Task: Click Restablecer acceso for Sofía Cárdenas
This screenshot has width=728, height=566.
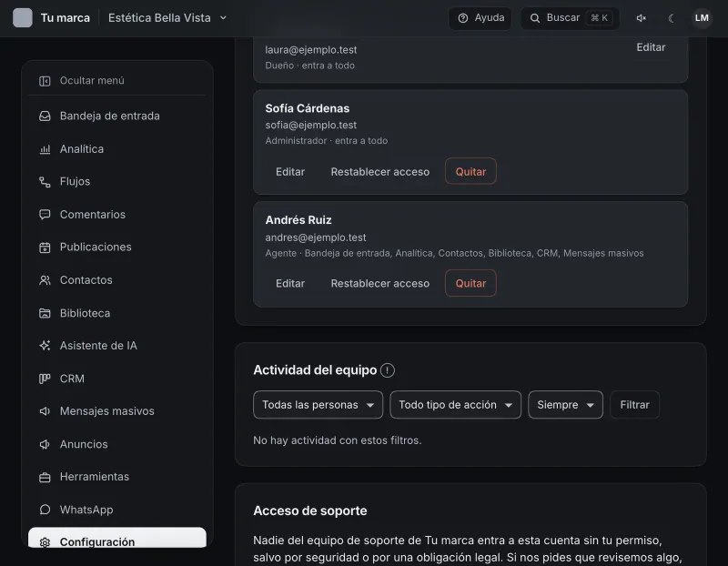Action: coord(379,172)
